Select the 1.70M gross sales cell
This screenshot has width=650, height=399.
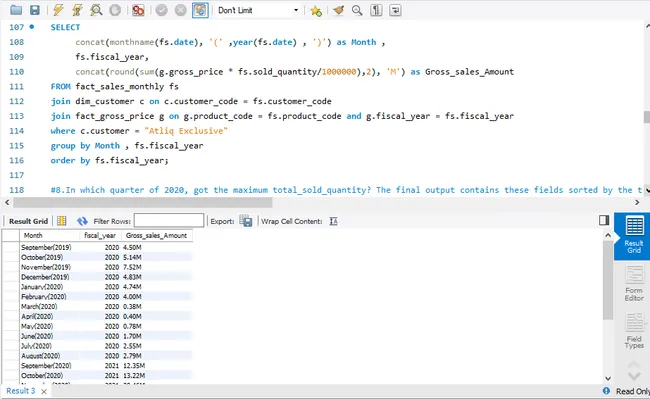click(x=156, y=336)
